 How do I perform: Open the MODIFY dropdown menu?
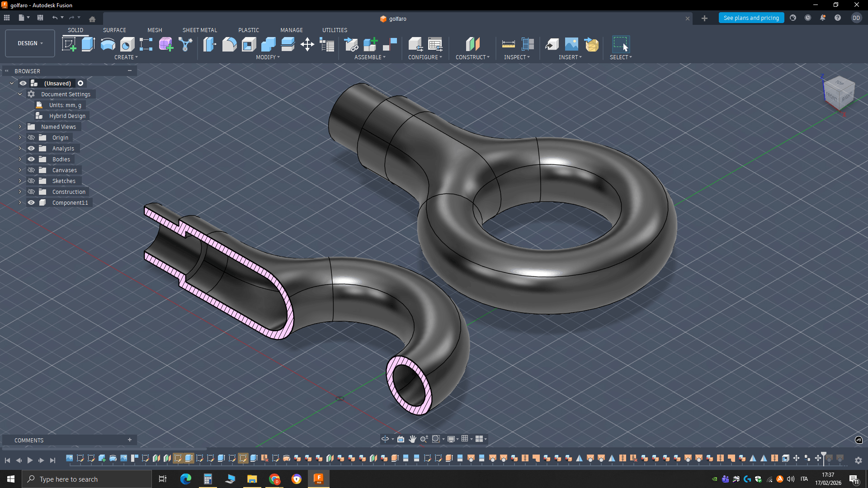click(x=268, y=57)
